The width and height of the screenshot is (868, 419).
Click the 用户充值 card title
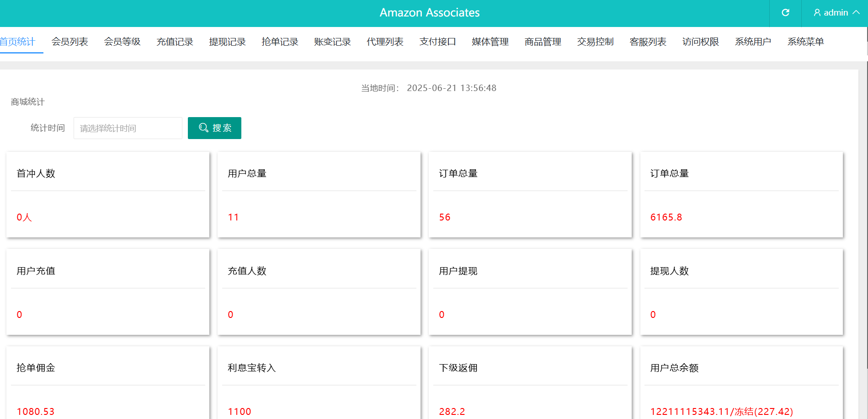pyautogui.click(x=36, y=271)
